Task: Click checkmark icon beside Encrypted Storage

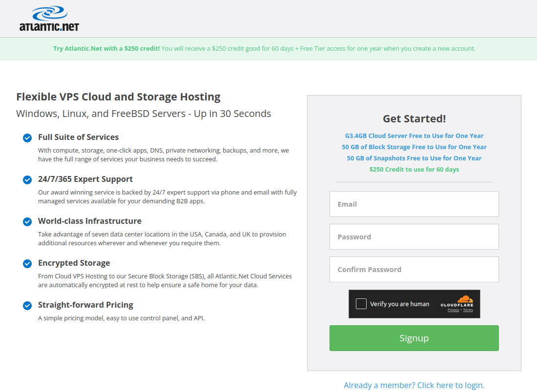Action: click(x=27, y=264)
